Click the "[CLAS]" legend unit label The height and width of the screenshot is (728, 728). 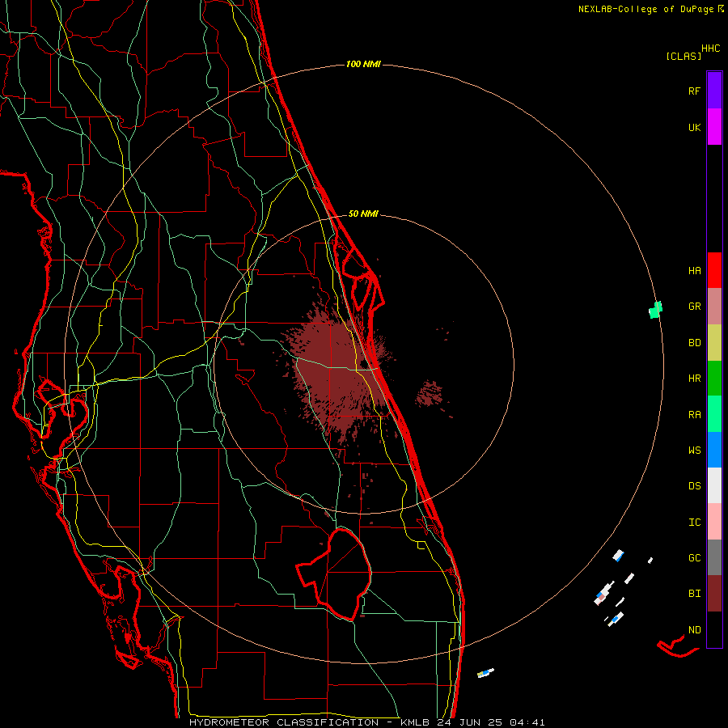click(684, 56)
